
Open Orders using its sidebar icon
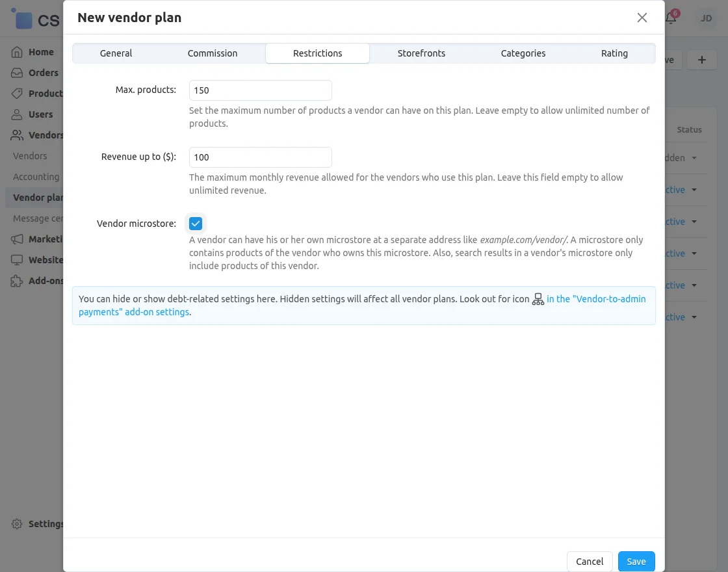coord(17,72)
